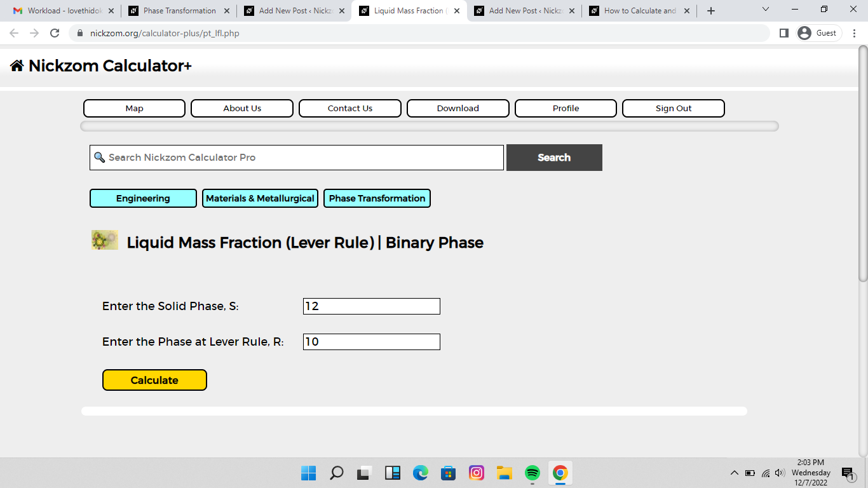Click the Wi-Fi icon in the system tray
Image resolution: width=868 pixels, height=488 pixels.
click(766, 473)
